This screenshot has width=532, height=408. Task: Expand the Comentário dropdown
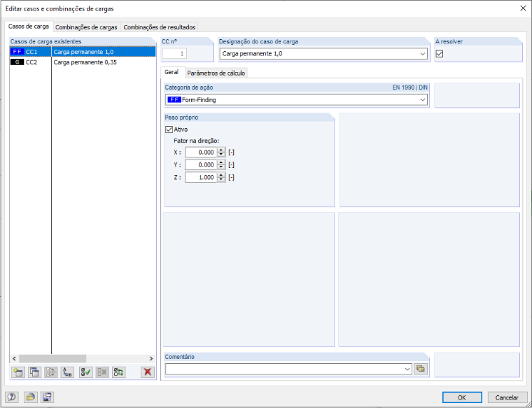click(407, 369)
